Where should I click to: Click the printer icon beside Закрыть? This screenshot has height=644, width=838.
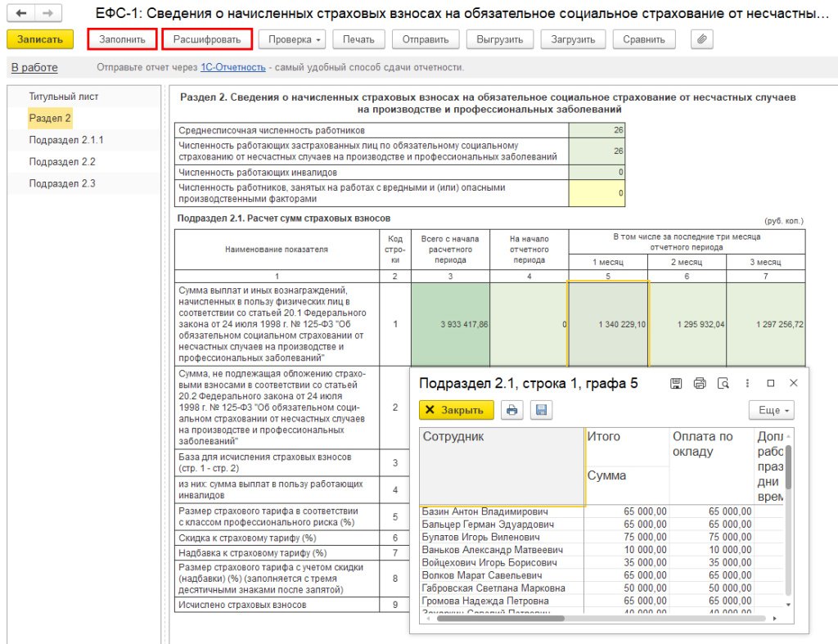point(512,410)
